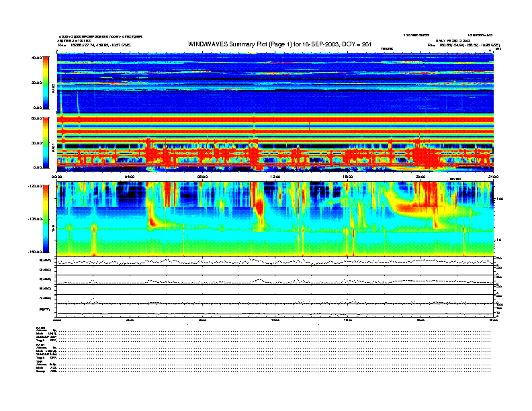Click the DOY = 261 text in the title
The image size is (532, 411).
(x=357, y=44)
